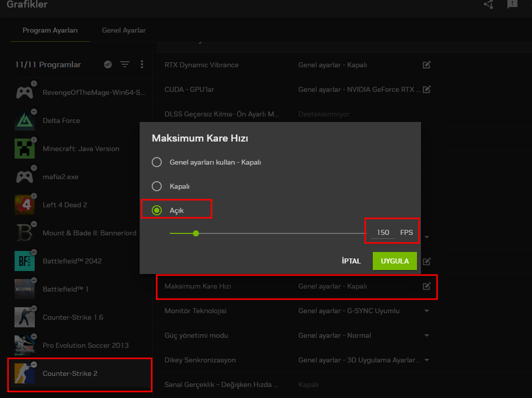Image resolution: width=532 pixels, height=398 pixels.
Task: Expand the Dikey Senkronizasyon dropdown
Action: (427, 360)
